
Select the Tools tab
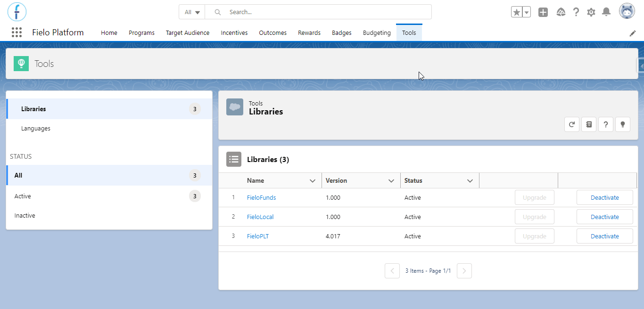click(409, 33)
